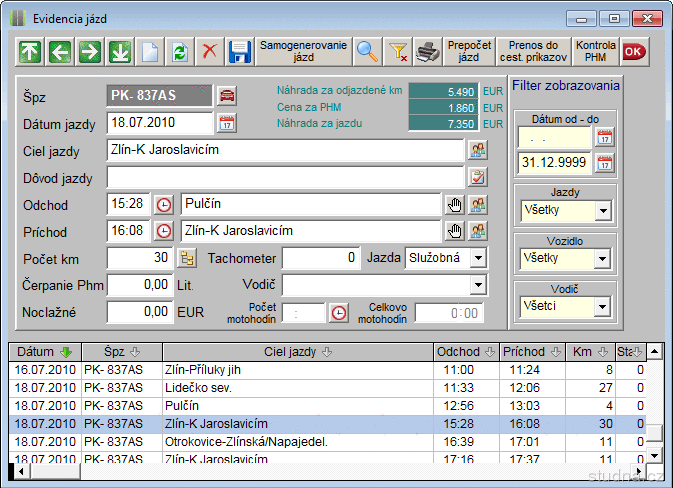This screenshot has width=673, height=488.
Task: Open the magnifier search tool
Action: coord(368,52)
